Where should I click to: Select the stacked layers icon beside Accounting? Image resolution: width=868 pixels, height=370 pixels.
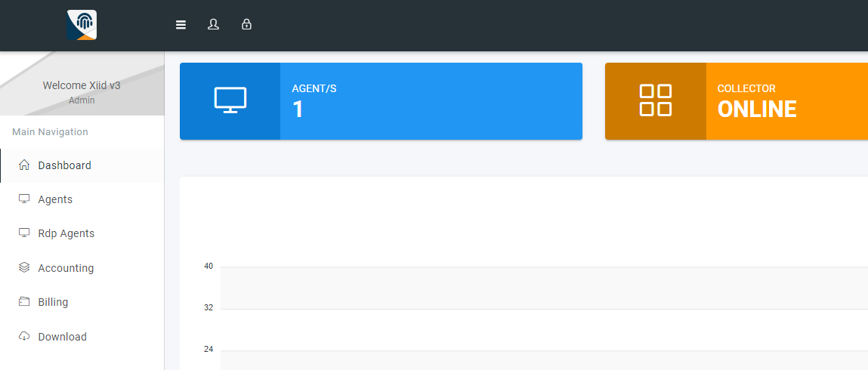tap(24, 268)
